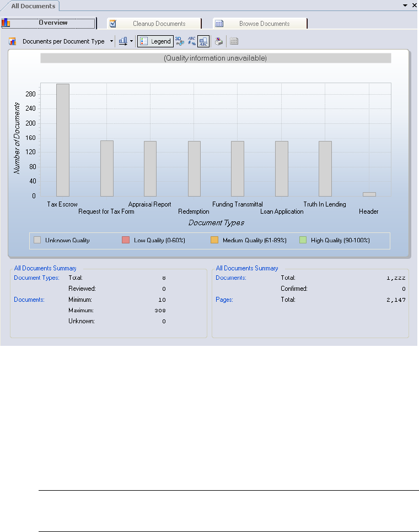Image resolution: width=419 pixels, height=532 pixels.
Task: Click the Tax Escrow bar
Action: click(x=63, y=140)
